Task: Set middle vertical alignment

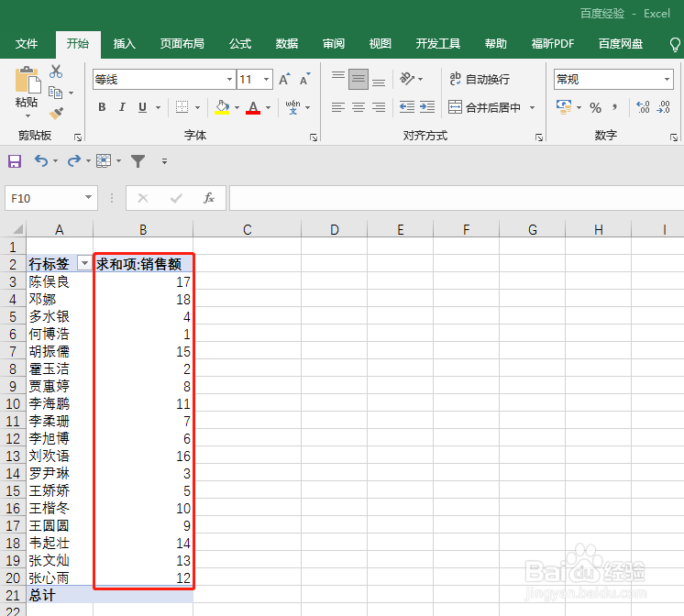Action: tap(359, 79)
